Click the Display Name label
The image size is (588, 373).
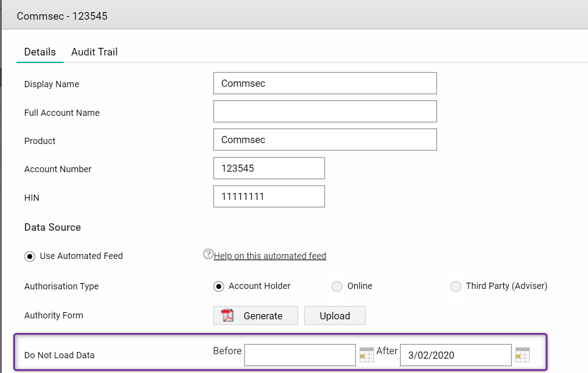[x=52, y=84]
